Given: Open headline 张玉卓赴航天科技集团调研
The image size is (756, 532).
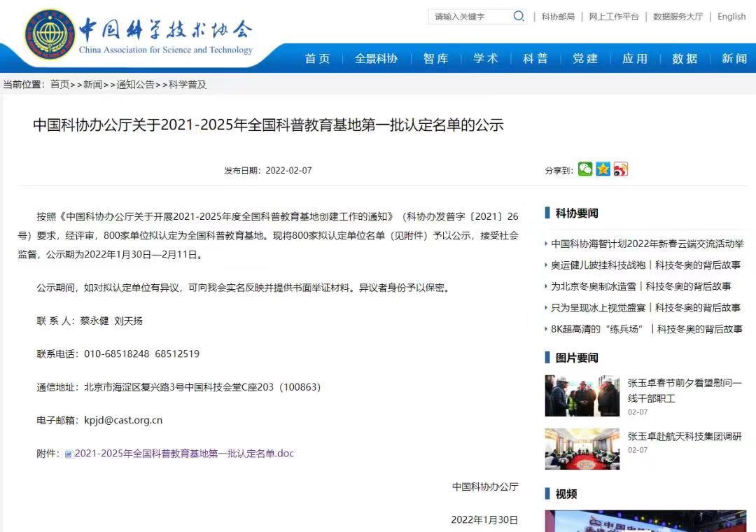Looking at the screenshot, I should pyautogui.click(x=684, y=437).
